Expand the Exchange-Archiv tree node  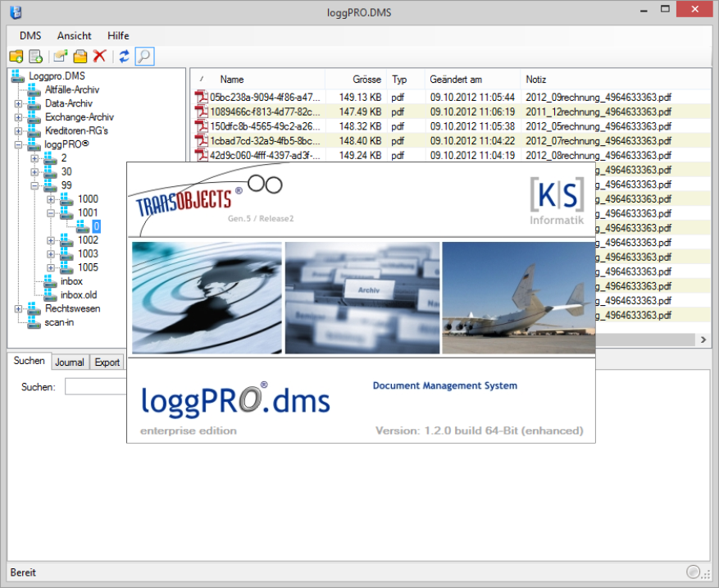coord(18,117)
